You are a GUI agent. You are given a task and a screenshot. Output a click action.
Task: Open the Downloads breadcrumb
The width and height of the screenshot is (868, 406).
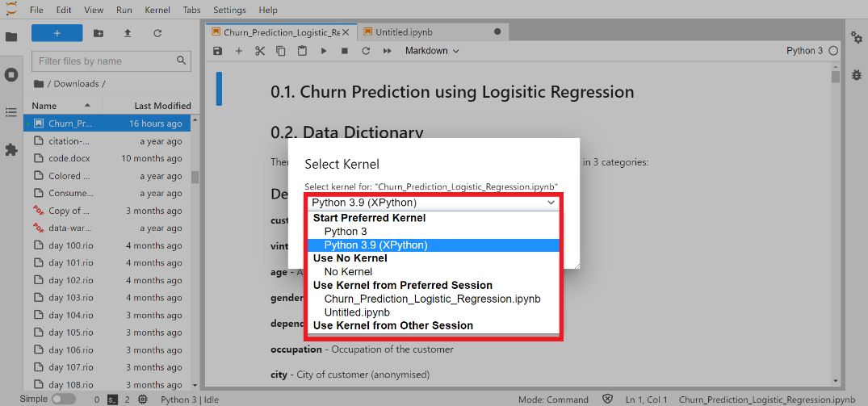point(77,84)
